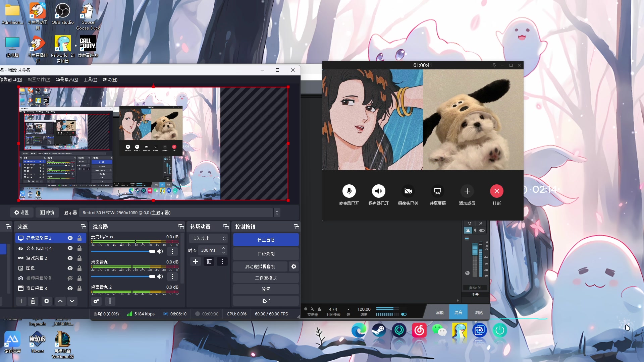Switch to the 编辑 tab in DAW

(x=439, y=312)
